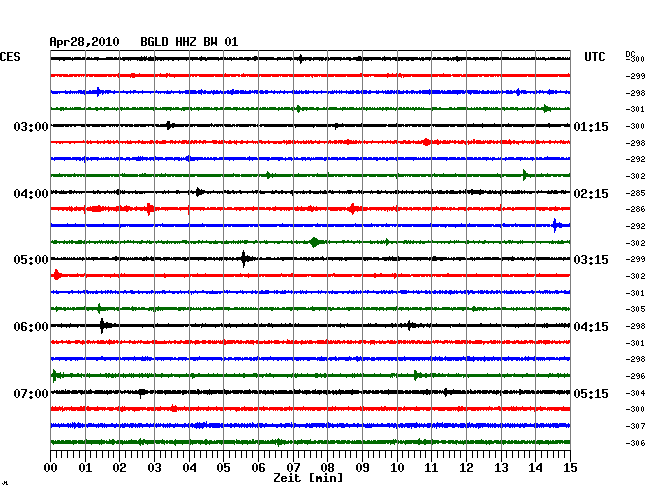Click the DC column header label
This screenshot has width=650, height=494.
coord(631,53)
